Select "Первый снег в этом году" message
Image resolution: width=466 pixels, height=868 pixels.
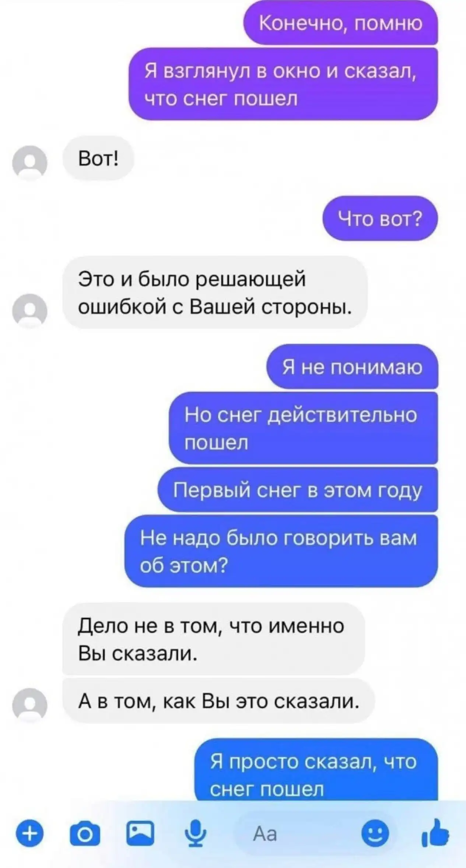(298, 490)
